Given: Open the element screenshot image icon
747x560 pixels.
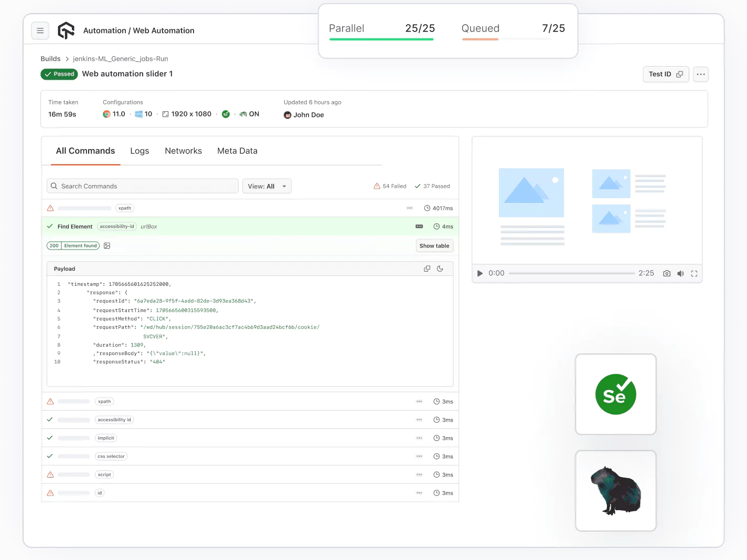Looking at the screenshot, I should click(x=107, y=246).
